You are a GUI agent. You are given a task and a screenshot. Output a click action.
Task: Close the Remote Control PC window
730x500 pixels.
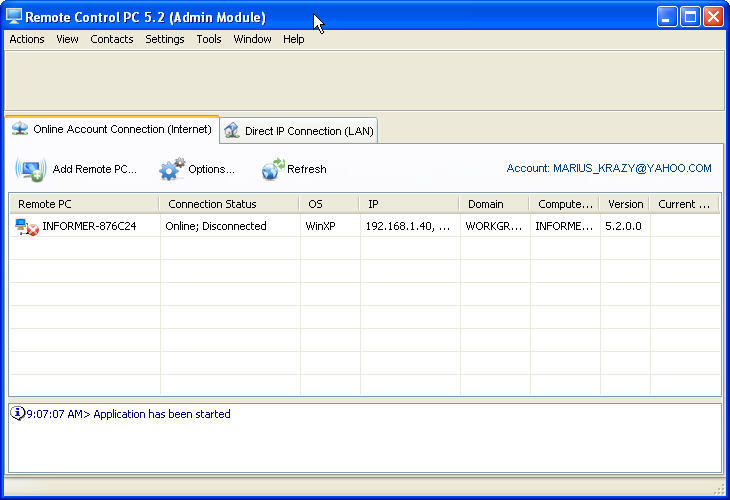713,17
